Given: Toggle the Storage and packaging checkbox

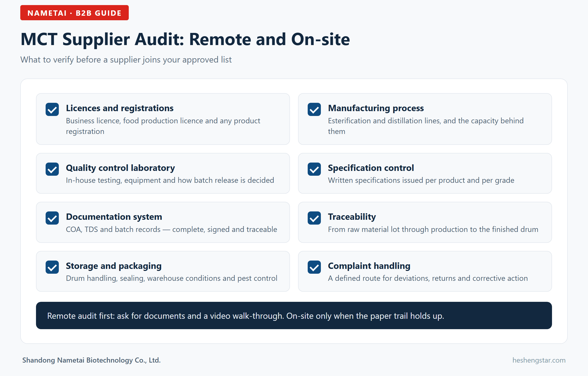Looking at the screenshot, I should point(52,267).
